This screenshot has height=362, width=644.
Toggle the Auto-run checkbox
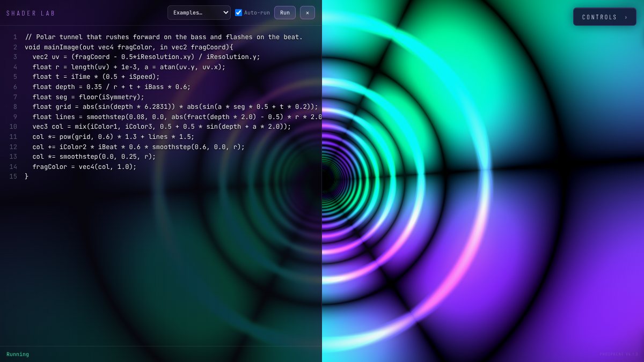[238, 12]
